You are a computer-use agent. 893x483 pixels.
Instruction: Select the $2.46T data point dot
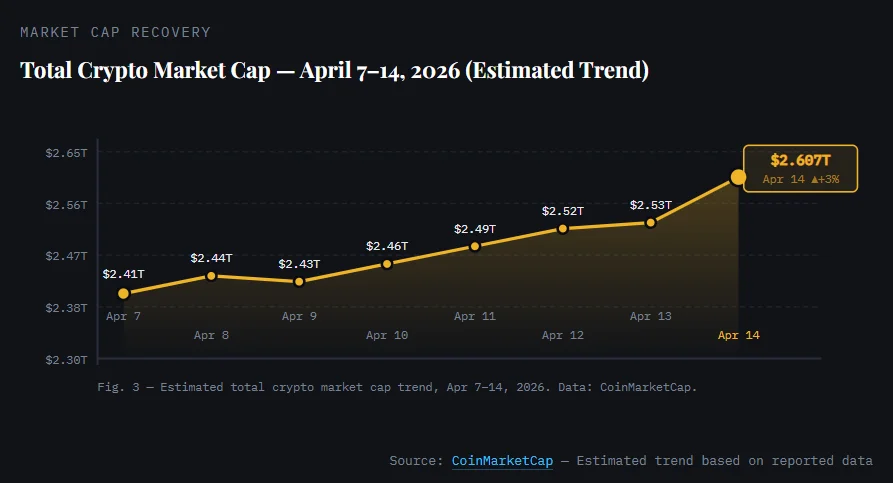[x=387, y=264]
